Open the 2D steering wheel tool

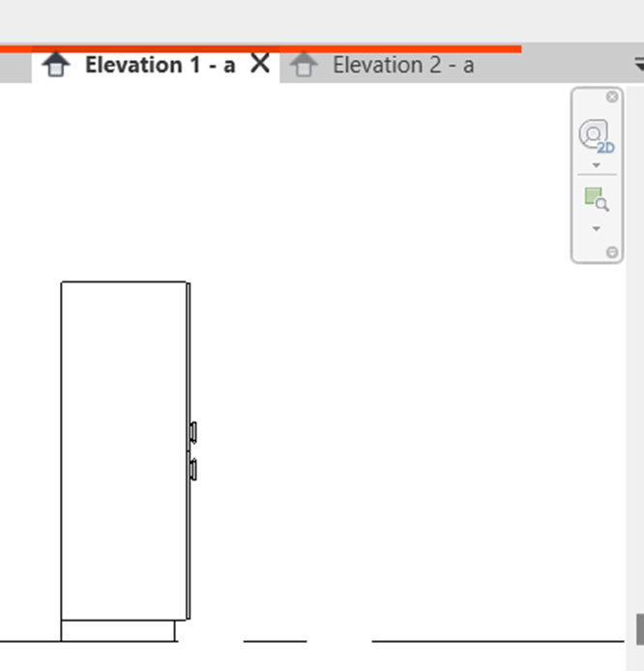click(597, 136)
